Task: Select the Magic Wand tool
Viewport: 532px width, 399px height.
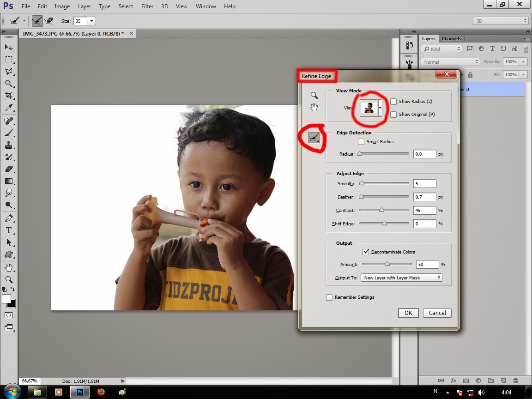Action: [x=9, y=84]
